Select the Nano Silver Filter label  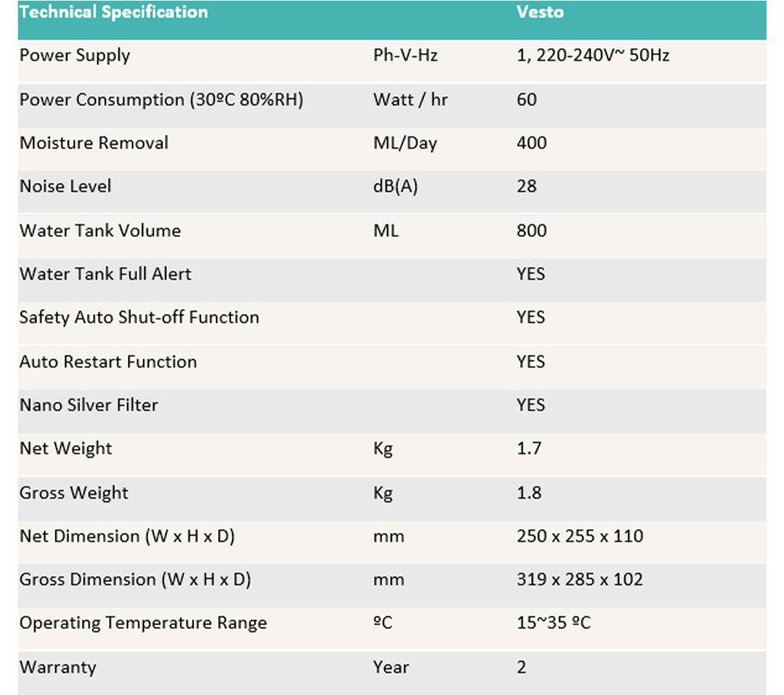click(x=89, y=405)
